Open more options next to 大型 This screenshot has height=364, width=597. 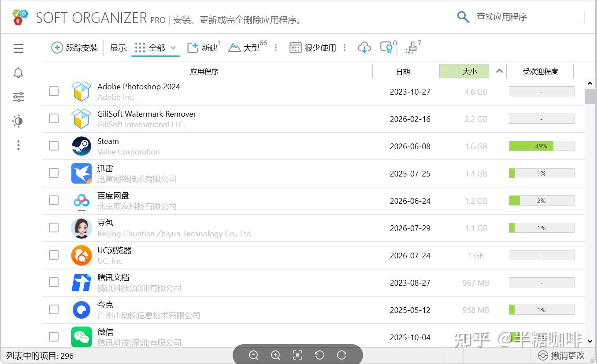tap(276, 48)
